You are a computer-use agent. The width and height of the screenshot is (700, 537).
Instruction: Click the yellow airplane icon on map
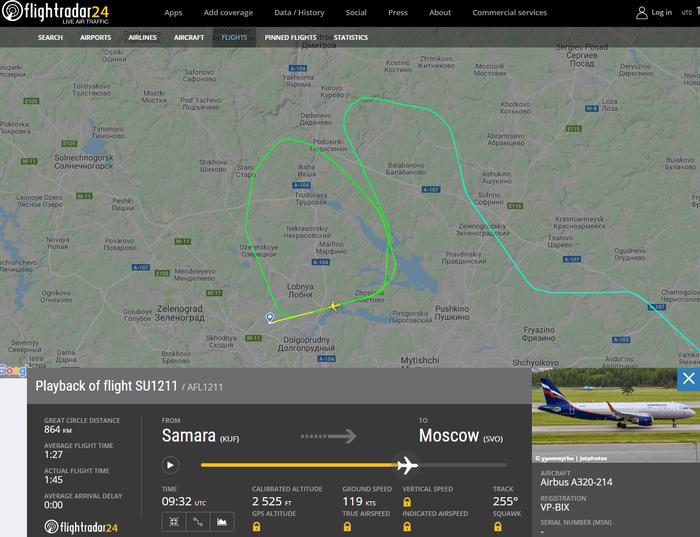(334, 306)
